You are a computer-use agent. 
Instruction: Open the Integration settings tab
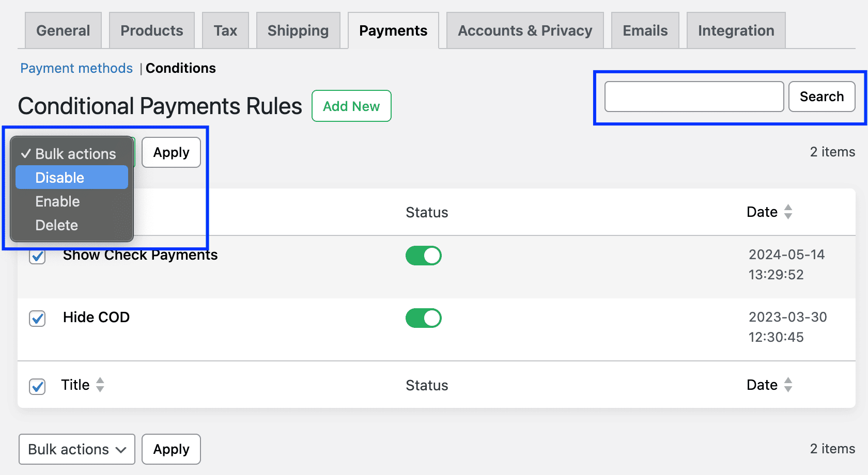point(736,30)
